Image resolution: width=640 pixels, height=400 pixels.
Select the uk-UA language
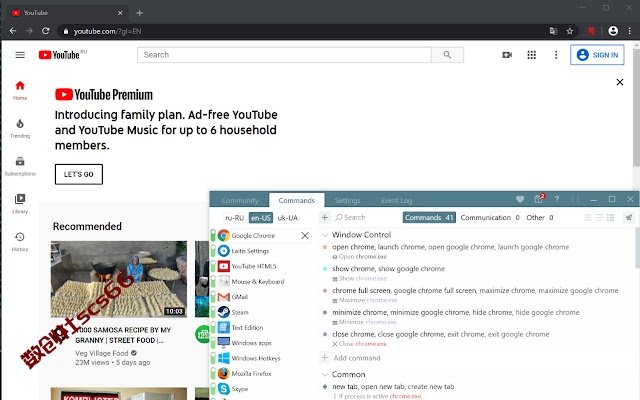click(288, 218)
